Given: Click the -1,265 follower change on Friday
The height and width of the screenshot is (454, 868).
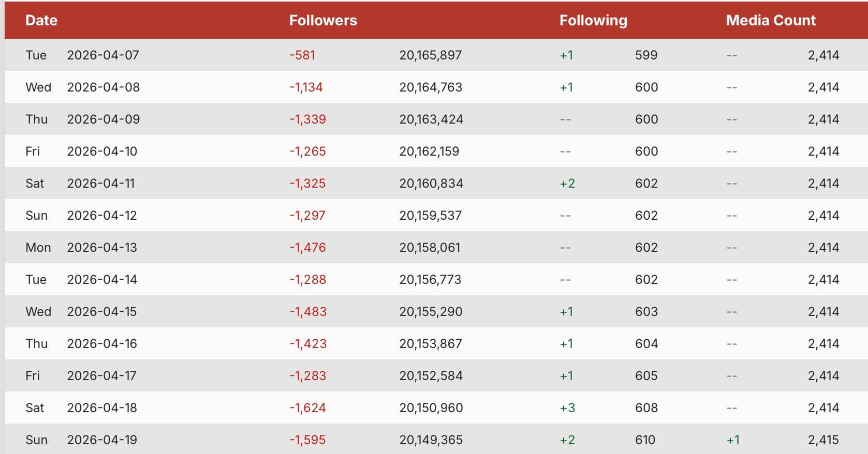Looking at the screenshot, I should coord(307,152).
